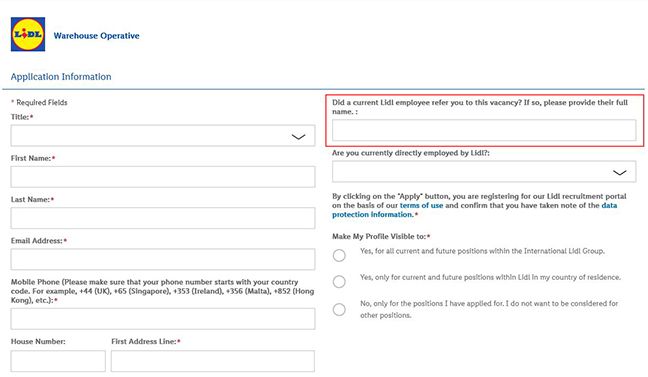Click the 'Make My Profile Visible to' label
This screenshot has width=648, height=377.
point(380,236)
